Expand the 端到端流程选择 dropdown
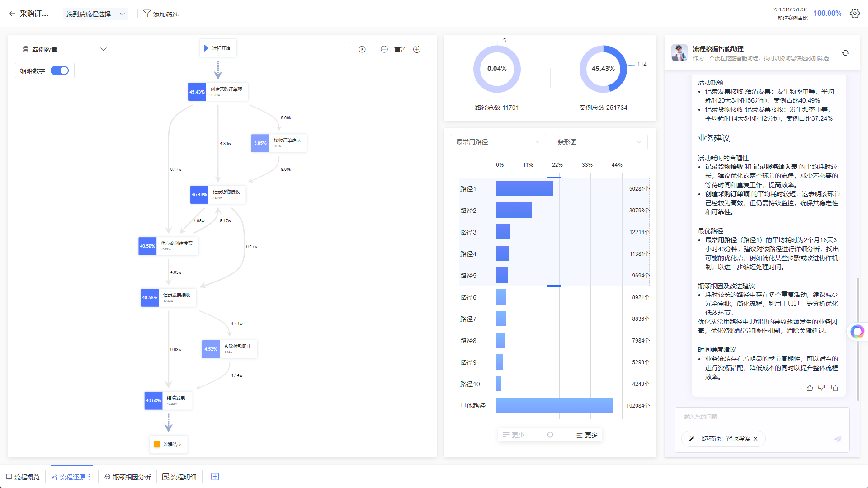The height and width of the screenshot is (488, 868). pos(96,14)
